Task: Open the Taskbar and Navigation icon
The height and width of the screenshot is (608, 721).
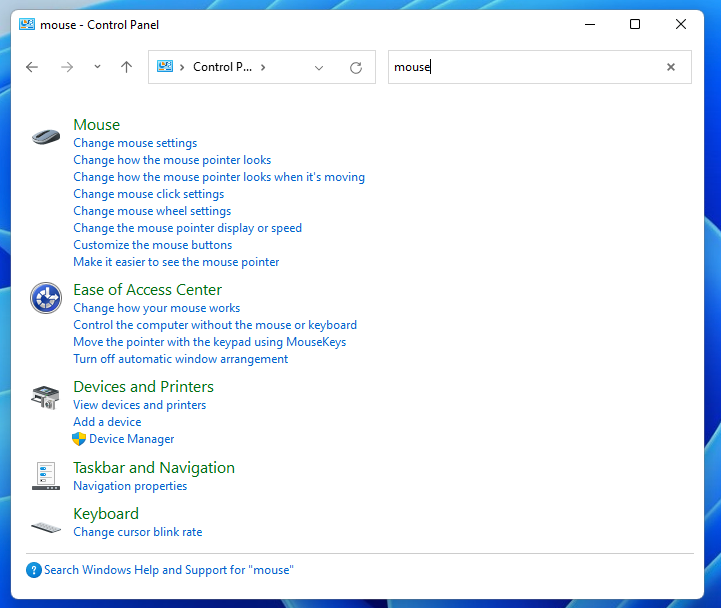Action: [x=46, y=476]
